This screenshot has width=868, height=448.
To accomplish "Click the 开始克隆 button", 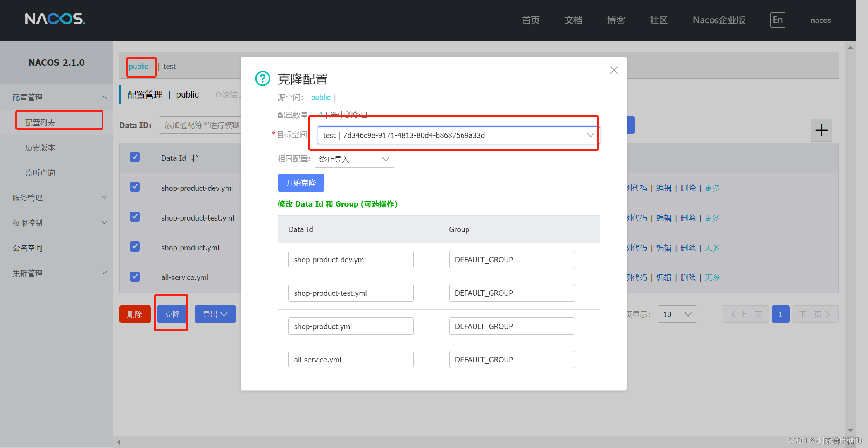I will point(301,183).
